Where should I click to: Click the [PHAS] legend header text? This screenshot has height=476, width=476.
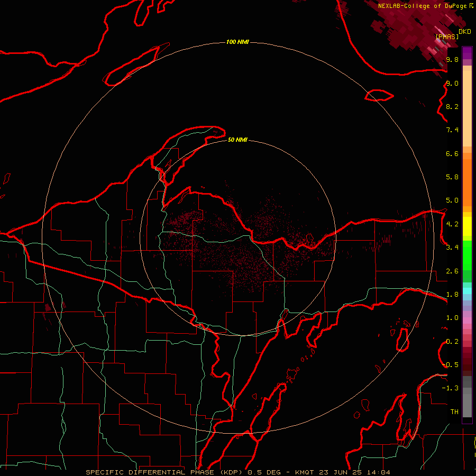point(447,36)
